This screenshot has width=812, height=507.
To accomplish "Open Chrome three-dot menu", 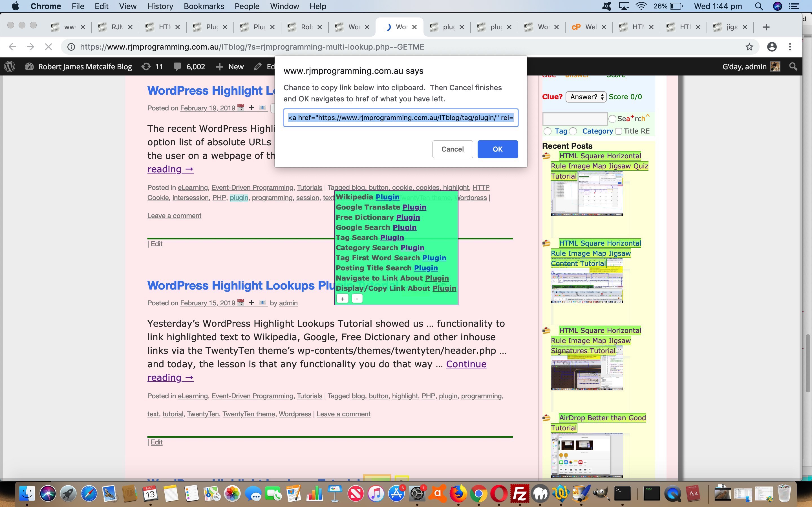I will pyautogui.click(x=790, y=47).
